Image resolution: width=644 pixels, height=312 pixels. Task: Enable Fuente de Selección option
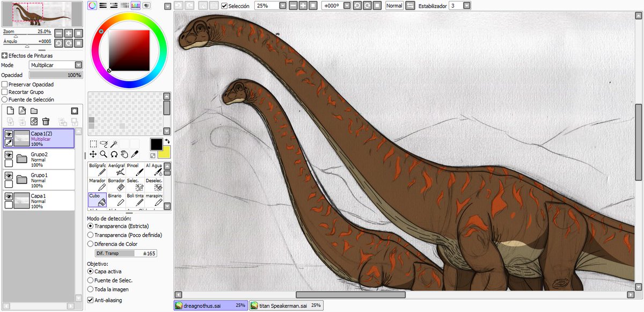click(x=4, y=99)
